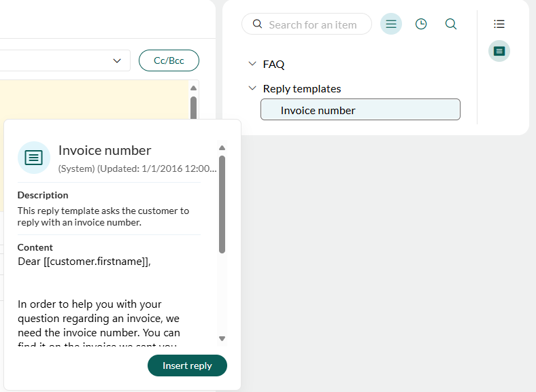Toggle the highlighted reply templates panel icon

(499, 51)
